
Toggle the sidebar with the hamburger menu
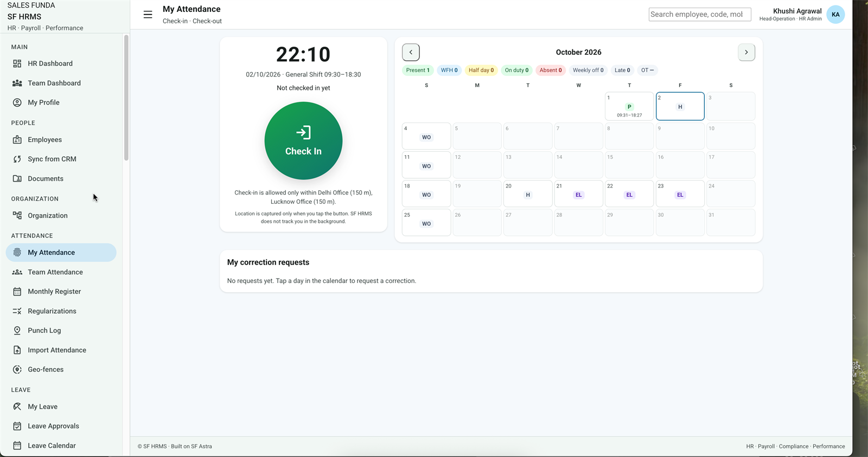pos(148,15)
